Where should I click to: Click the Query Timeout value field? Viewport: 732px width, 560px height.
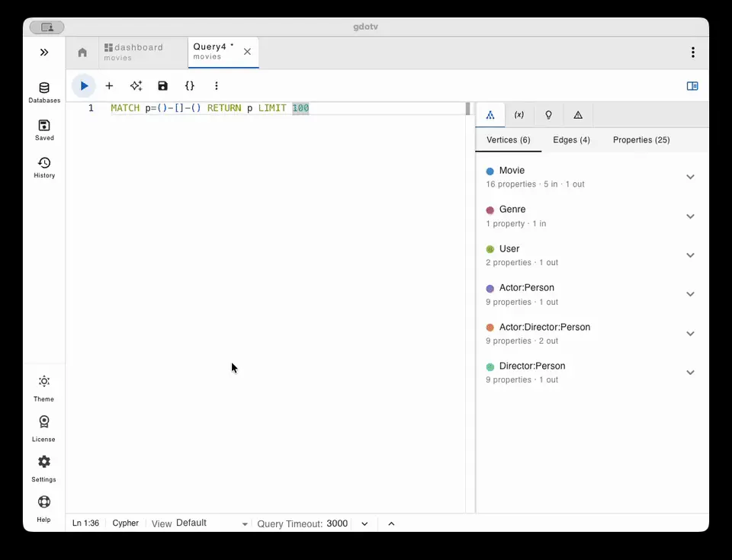tap(337, 523)
